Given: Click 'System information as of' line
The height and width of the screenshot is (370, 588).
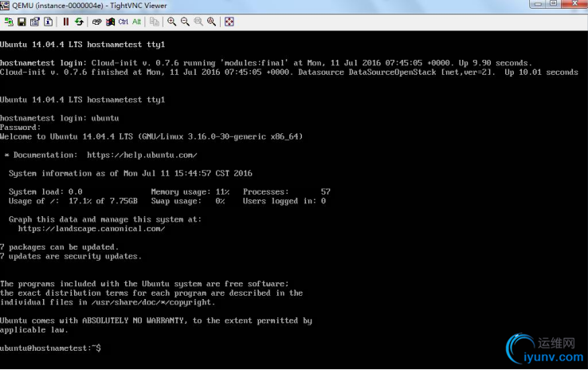Looking at the screenshot, I should (131, 173).
